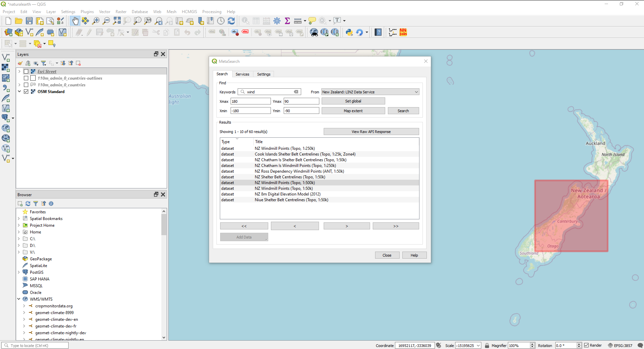The image size is (644, 349).
Task: Enable the Esri Street layer checkbox
Action: coord(26,72)
